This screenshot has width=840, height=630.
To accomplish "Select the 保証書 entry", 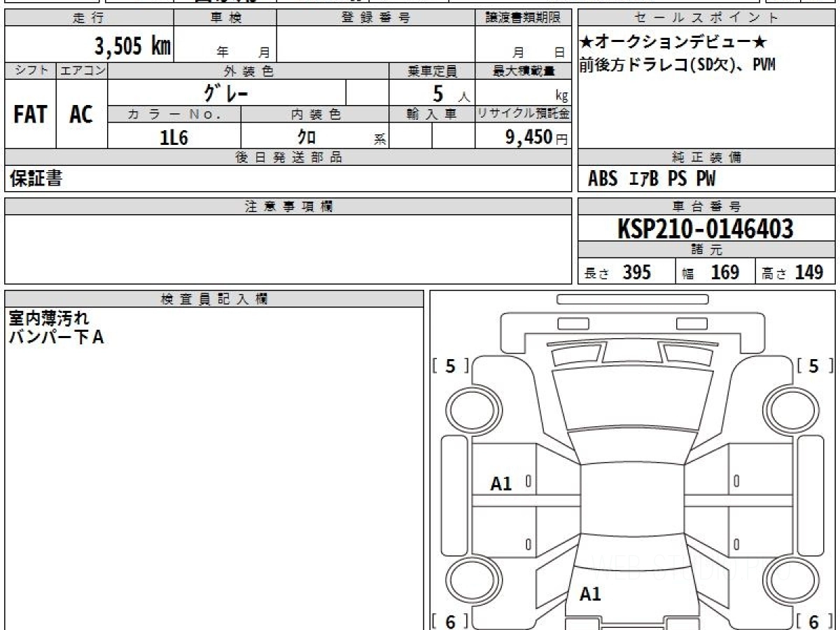I will (36, 178).
